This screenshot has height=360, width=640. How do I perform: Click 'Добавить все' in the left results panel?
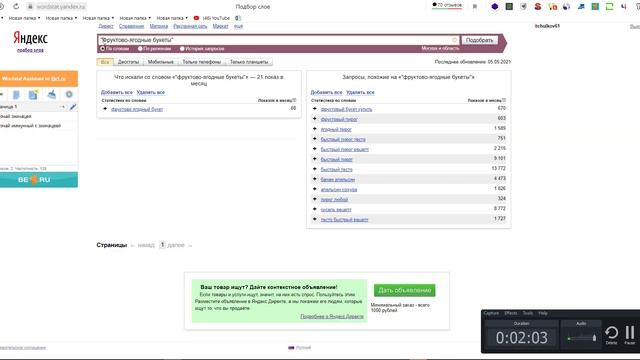tap(117, 92)
